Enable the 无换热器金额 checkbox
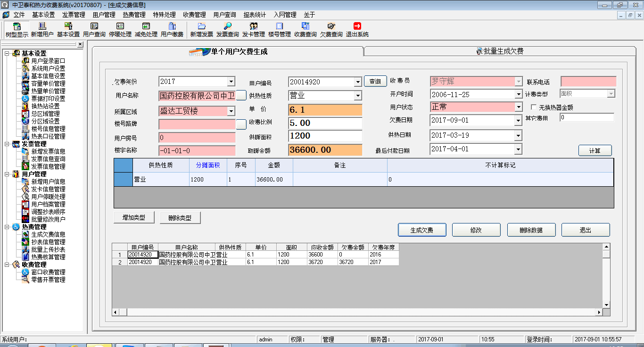The image size is (644, 347). pos(534,107)
